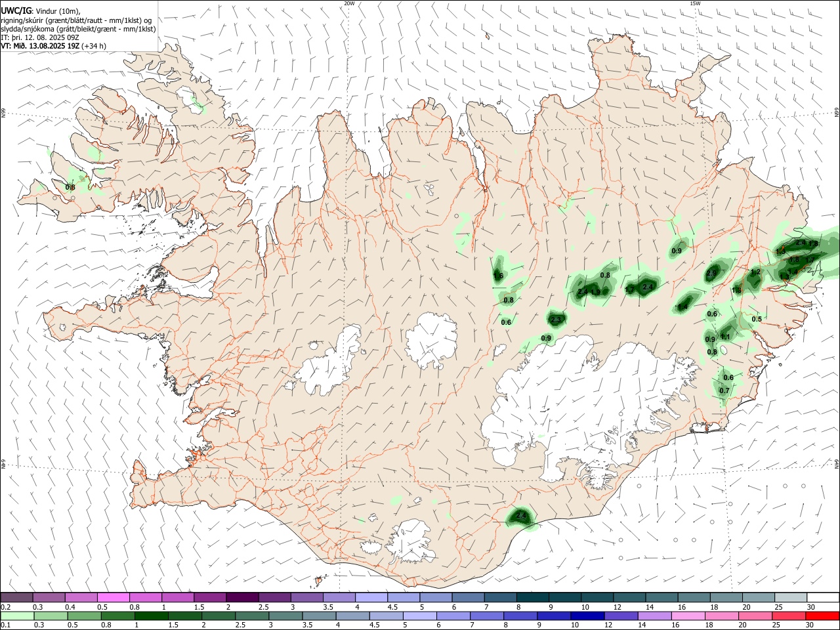Viewport: 840px width, 630px height.
Task: Select the 'IT: þri. 12. 08. 2025 09Z' line
Action: [39, 37]
